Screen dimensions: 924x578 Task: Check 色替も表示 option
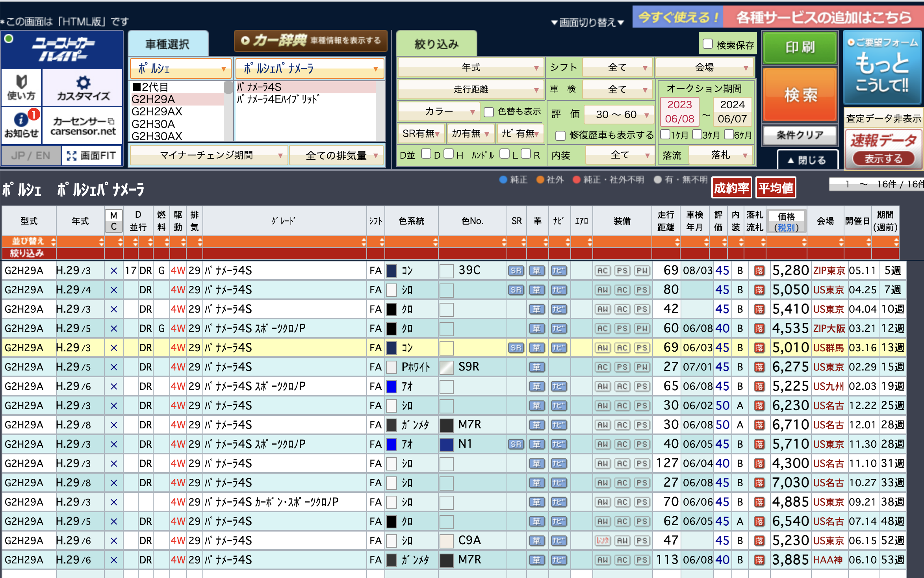pyautogui.click(x=489, y=112)
